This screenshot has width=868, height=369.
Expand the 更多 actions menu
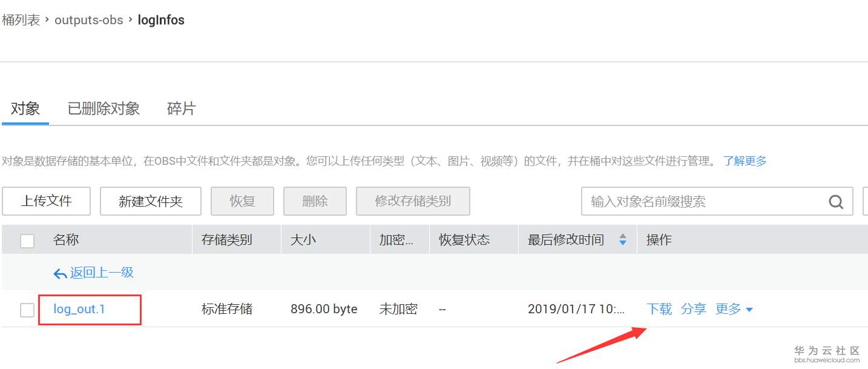[734, 309]
